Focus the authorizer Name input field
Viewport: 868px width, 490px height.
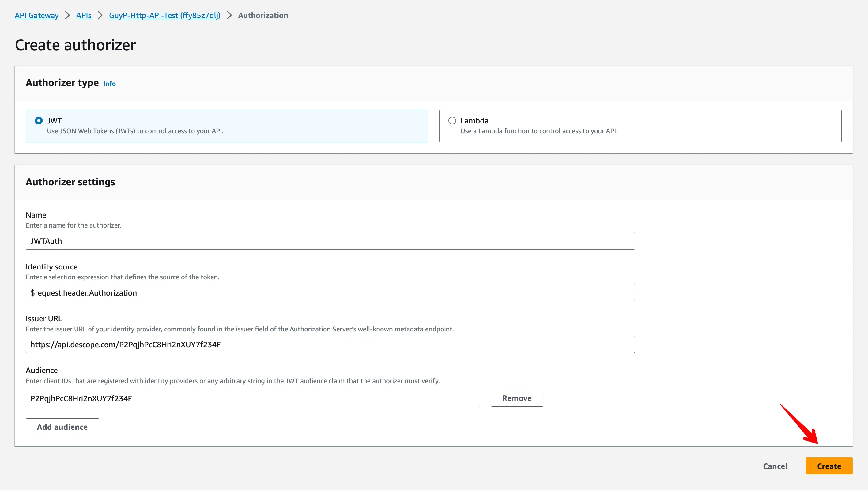pyautogui.click(x=330, y=241)
